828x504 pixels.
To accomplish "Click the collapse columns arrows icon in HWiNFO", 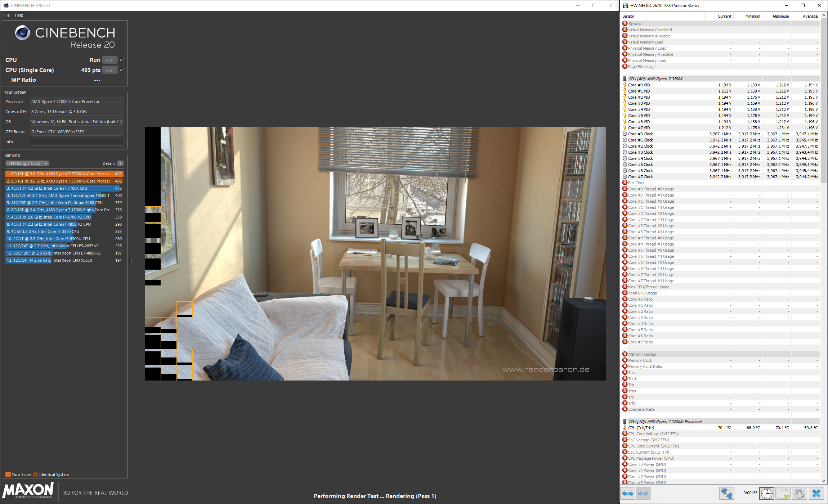I will click(643, 494).
